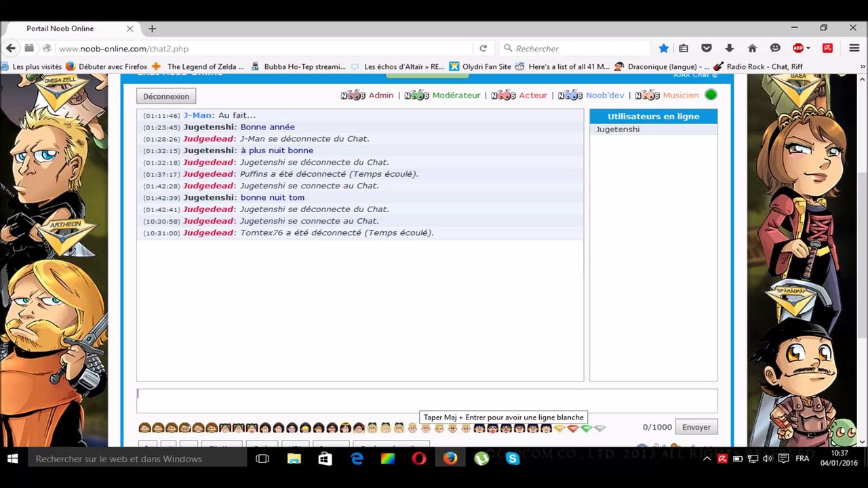This screenshot has width=868, height=488.
Task: Open Here's a list of all 41 bookmark
Action: 563,66
